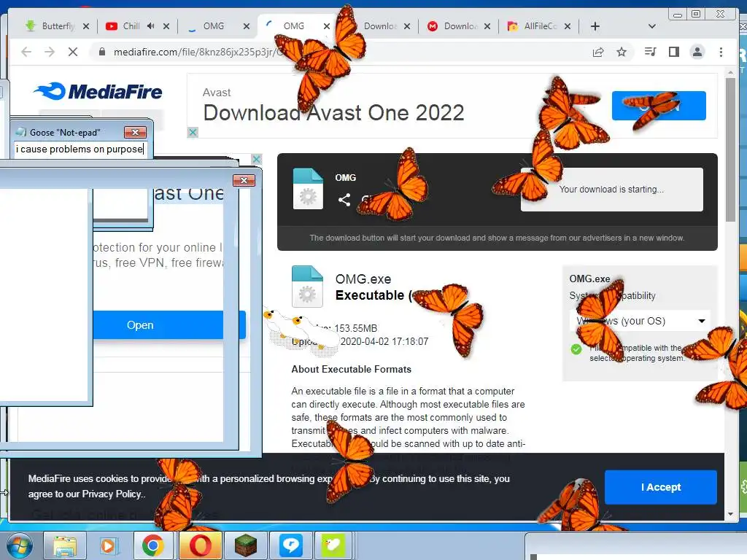Open the Chrome profile avatar
Image resolution: width=747 pixels, height=560 pixels.
[x=697, y=52]
